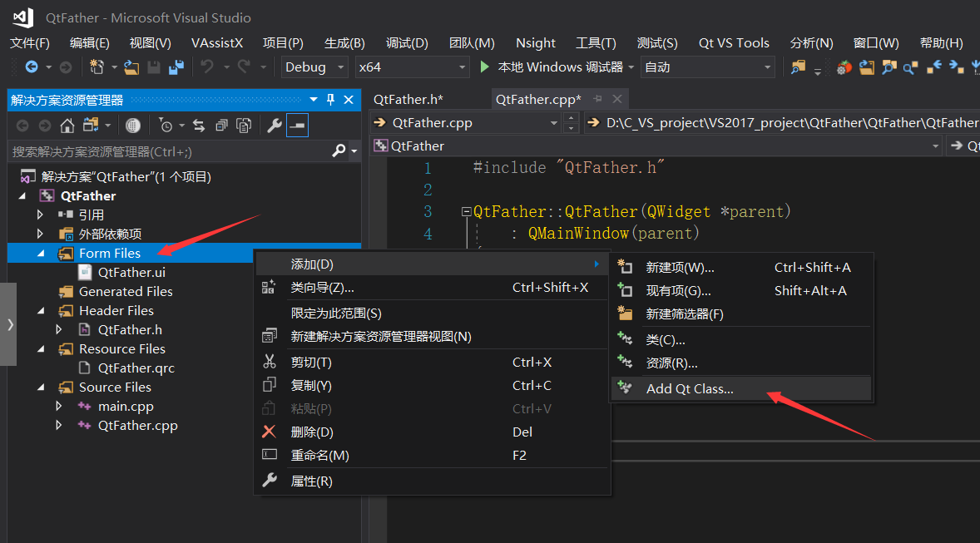Screen dimensions: 980x543
Task: Click the VAssistX next-in-scope blue right arrow icon
Action: pyautogui.click(x=956, y=67)
